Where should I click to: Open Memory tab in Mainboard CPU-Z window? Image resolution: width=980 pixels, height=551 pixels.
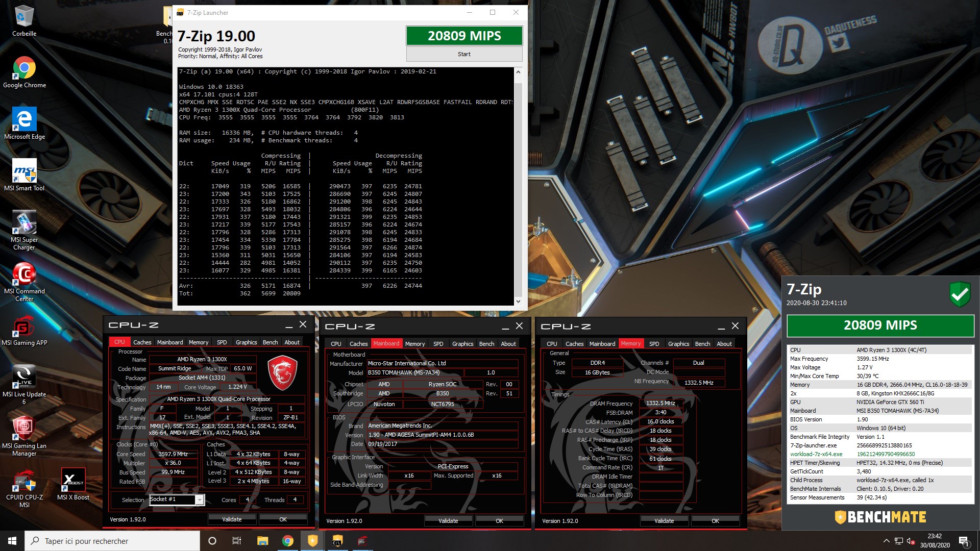coord(414,344)
